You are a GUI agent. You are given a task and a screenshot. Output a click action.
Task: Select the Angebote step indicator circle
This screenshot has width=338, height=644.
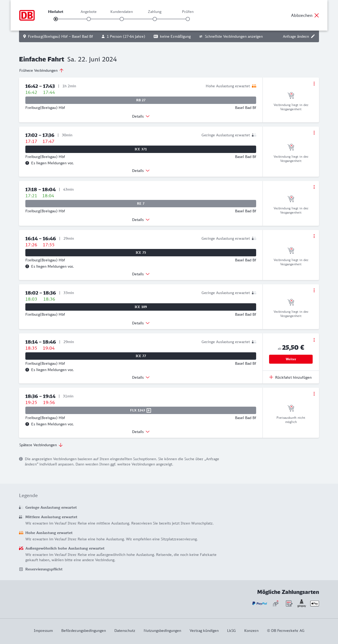(89, 19)
